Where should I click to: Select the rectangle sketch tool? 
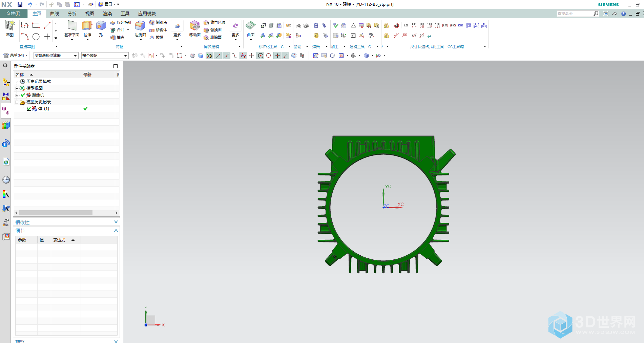point(36,26)
